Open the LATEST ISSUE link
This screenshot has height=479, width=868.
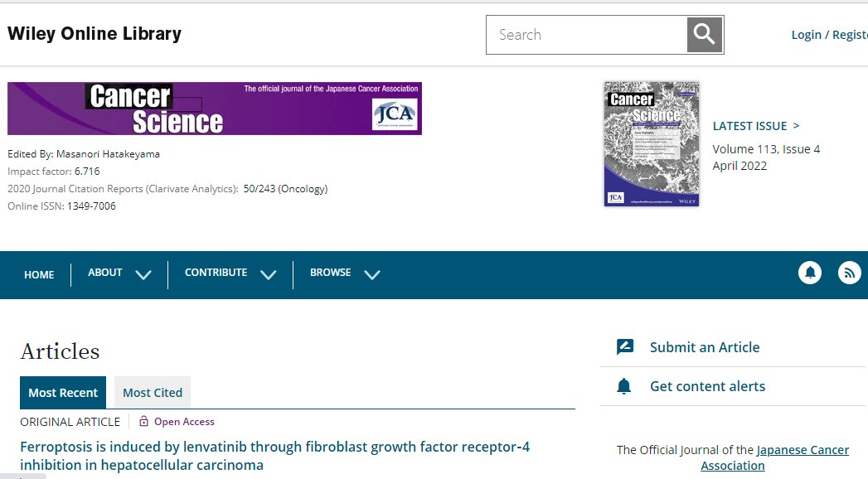coord(755,126)
